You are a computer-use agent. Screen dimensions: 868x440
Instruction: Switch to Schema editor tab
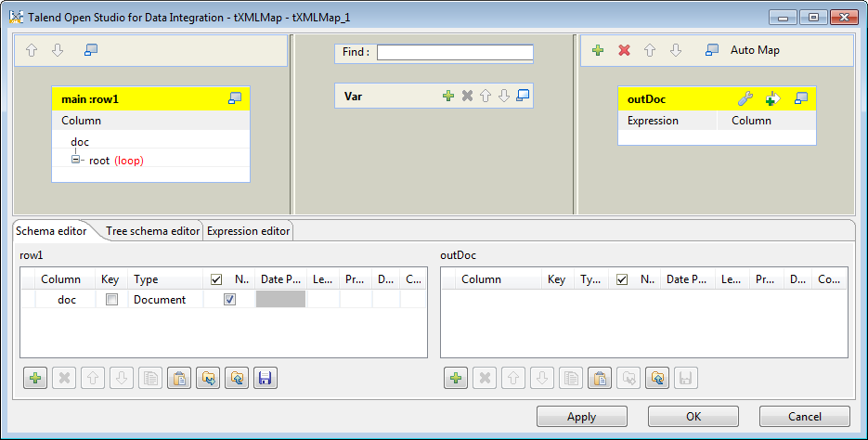tap(51, 231)
